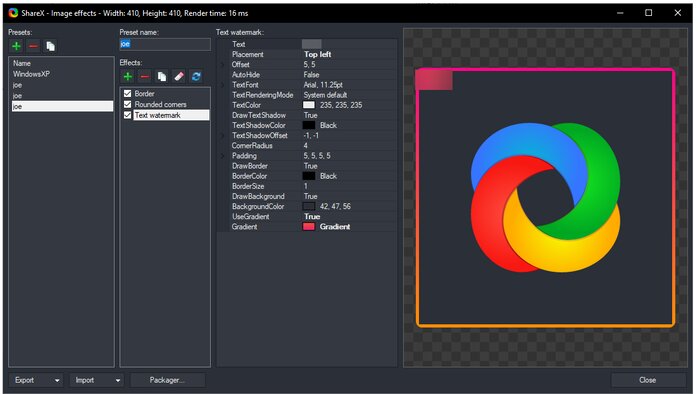
Task: Select the Border effect row
Action: (x=145, y=94)
